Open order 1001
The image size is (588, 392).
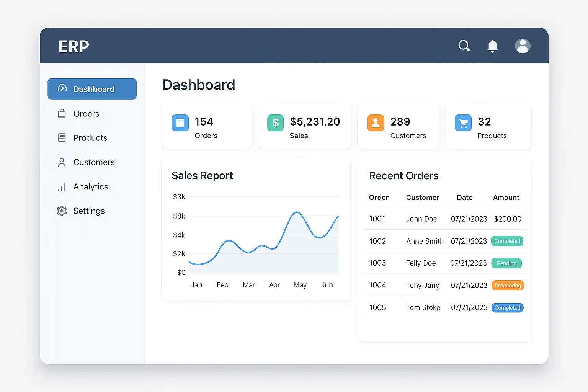(x=377, y=219)
